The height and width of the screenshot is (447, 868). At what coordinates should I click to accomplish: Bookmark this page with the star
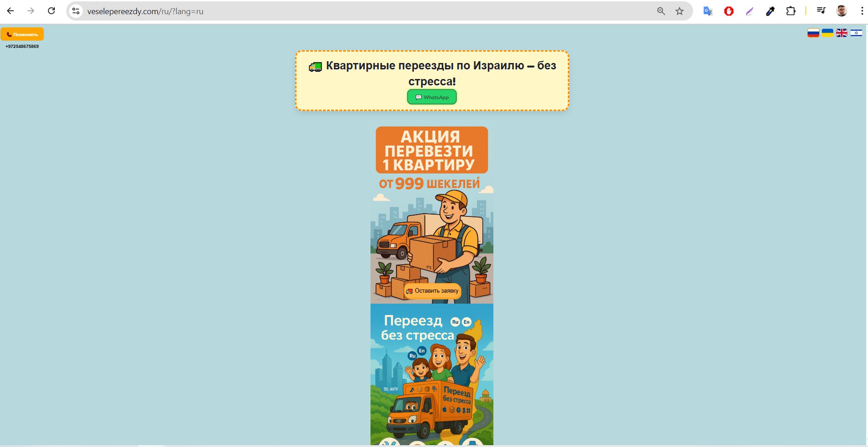point(680,11)
